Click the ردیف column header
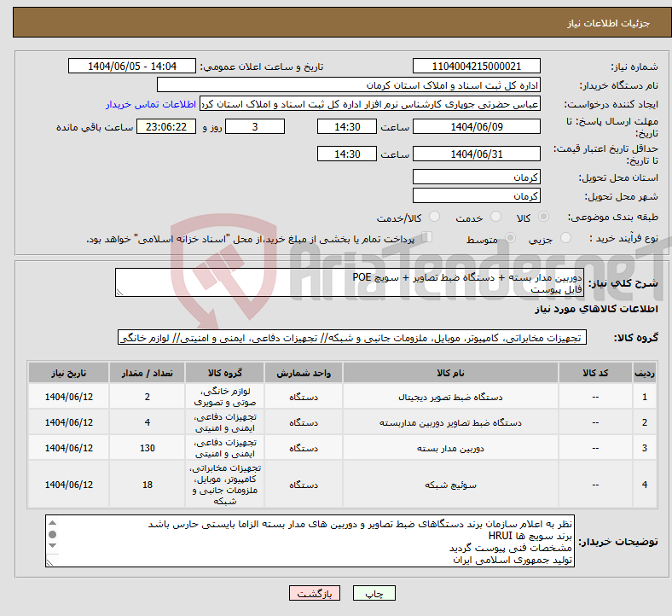The width and height of the screenshot is (672, 616). point(644,373)
